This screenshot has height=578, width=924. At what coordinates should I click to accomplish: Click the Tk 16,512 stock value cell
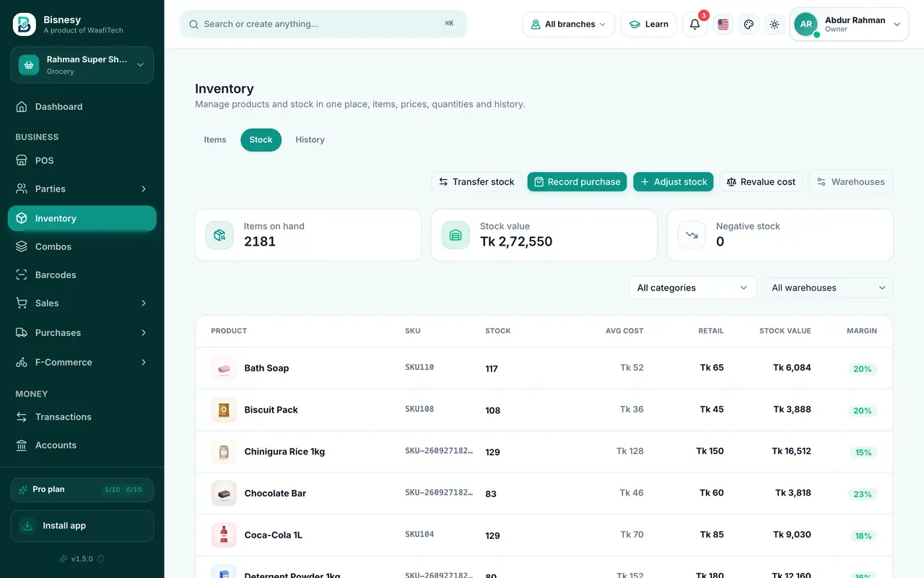coord(791,451)
